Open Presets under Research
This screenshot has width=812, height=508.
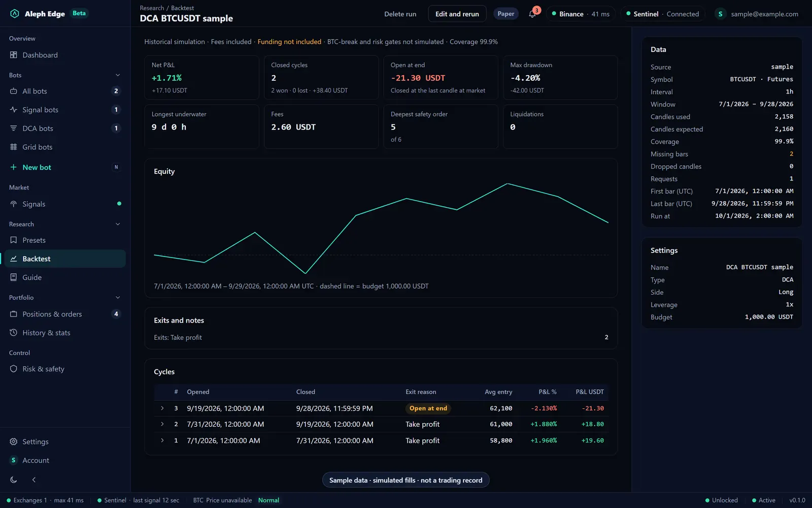[x=65, y=240]
